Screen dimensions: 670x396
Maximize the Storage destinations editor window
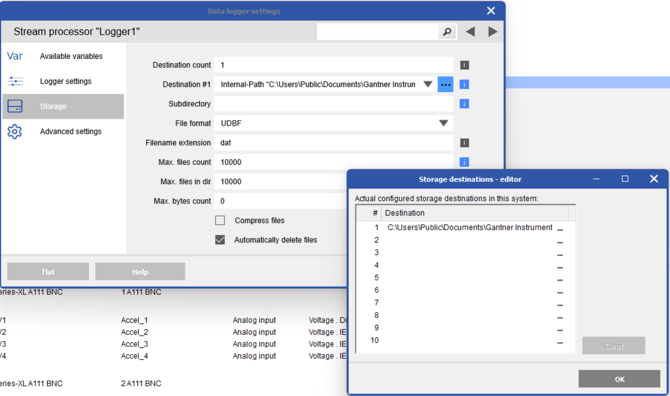(x=625, y=179)
